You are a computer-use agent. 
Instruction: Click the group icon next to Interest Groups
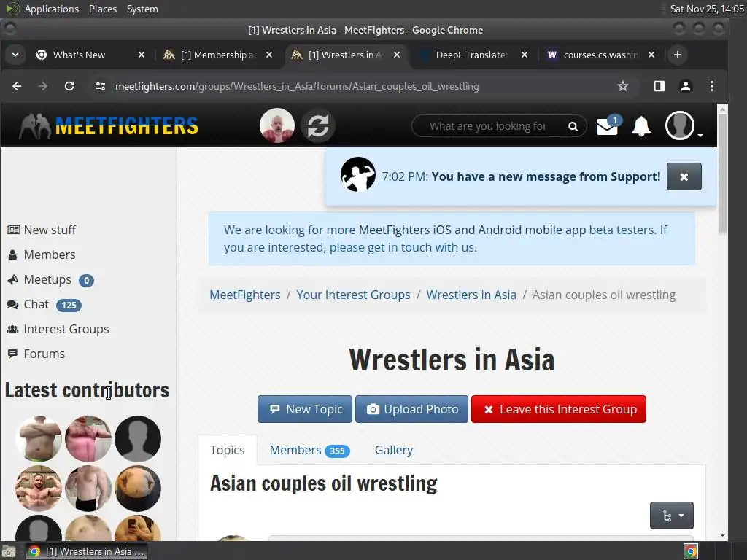click(x=13, y=329)
